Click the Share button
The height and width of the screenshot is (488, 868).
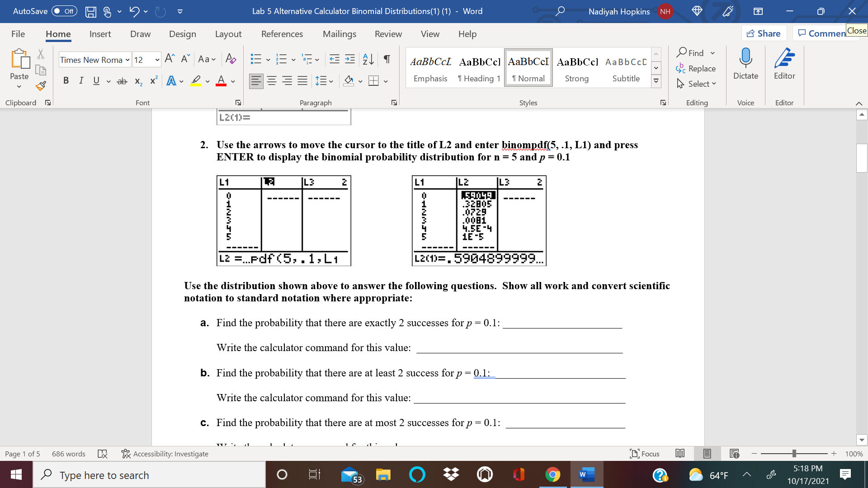point(764,33)
